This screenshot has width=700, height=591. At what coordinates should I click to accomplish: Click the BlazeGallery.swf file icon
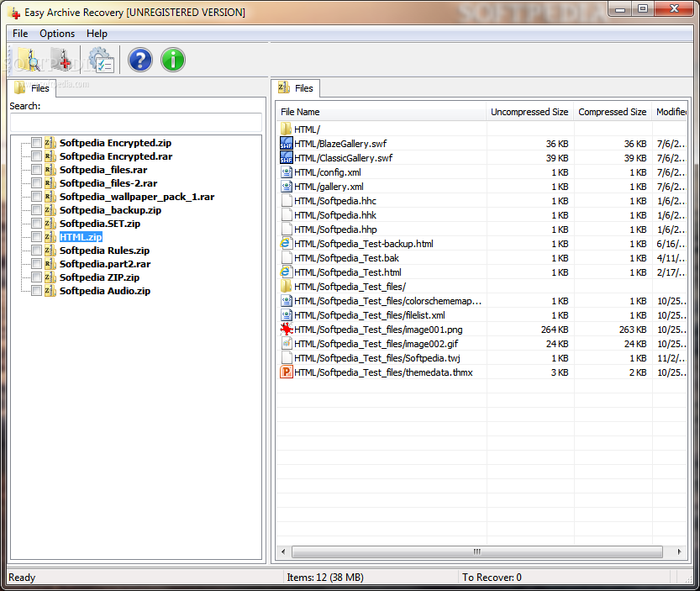[x=287, y=144]
